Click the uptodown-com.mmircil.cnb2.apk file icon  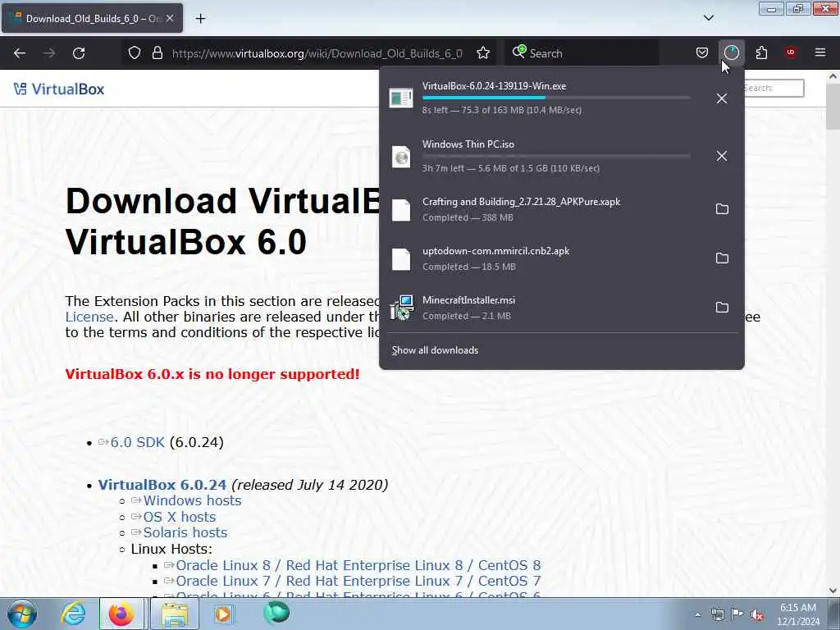coord(400,259)
